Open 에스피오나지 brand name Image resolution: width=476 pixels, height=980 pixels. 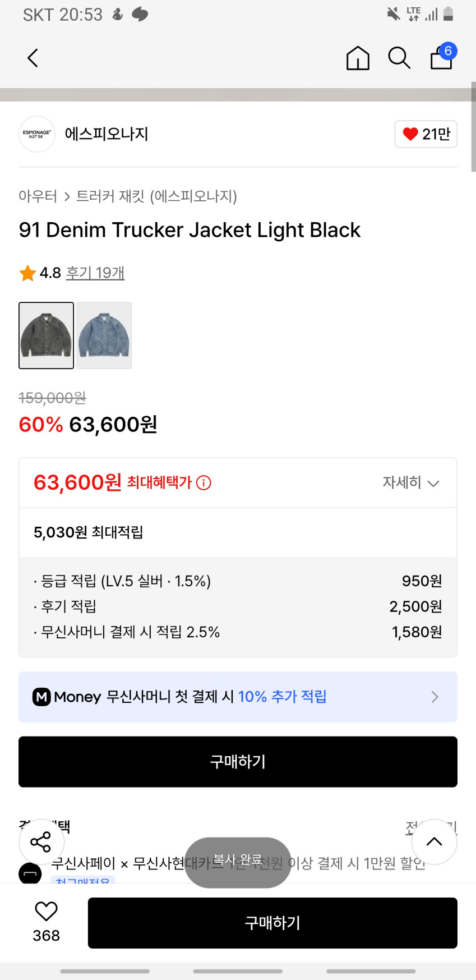coord(107,134)
